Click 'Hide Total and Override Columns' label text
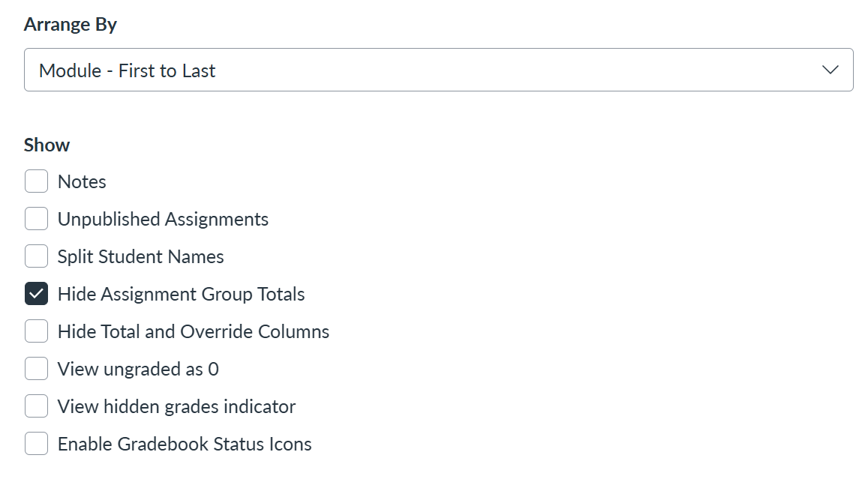This screenshot has height=503, width=868. coord(194,331)
